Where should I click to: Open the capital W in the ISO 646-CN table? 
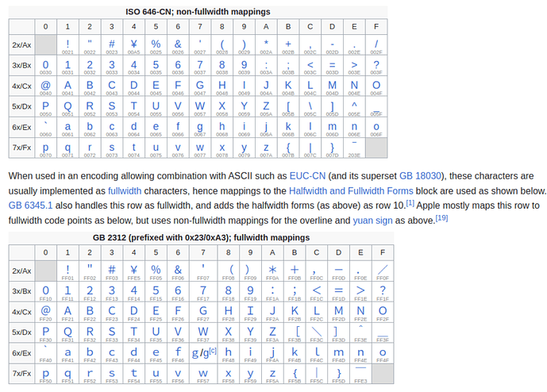coord(200,105)
